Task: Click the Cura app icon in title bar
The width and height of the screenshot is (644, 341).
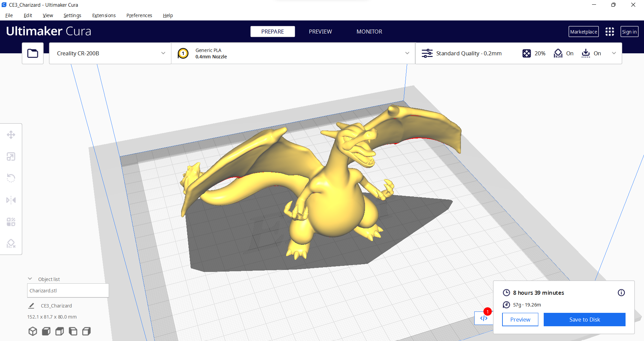Action: (x=4, y=5)
